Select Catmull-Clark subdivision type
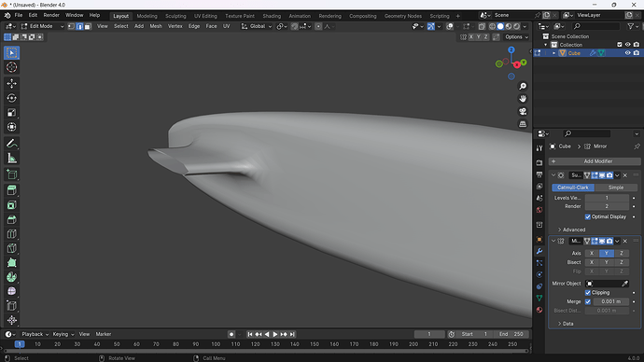This screenshot has width=644, height=362. point(573,188)
